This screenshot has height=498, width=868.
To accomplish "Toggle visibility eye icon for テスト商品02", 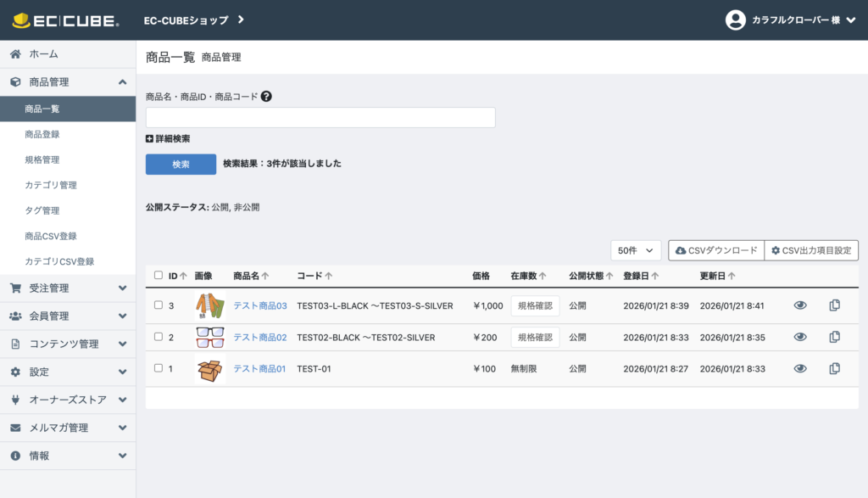I will [799, 337].
